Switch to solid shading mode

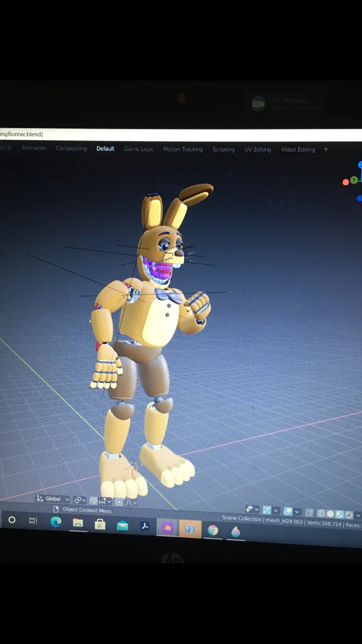331,514
